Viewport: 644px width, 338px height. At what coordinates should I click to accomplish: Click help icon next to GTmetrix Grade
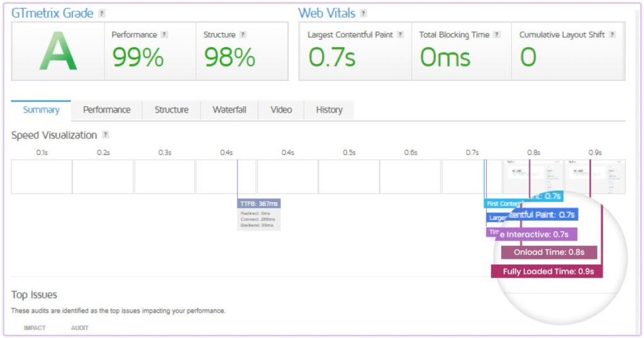[103, 13]
